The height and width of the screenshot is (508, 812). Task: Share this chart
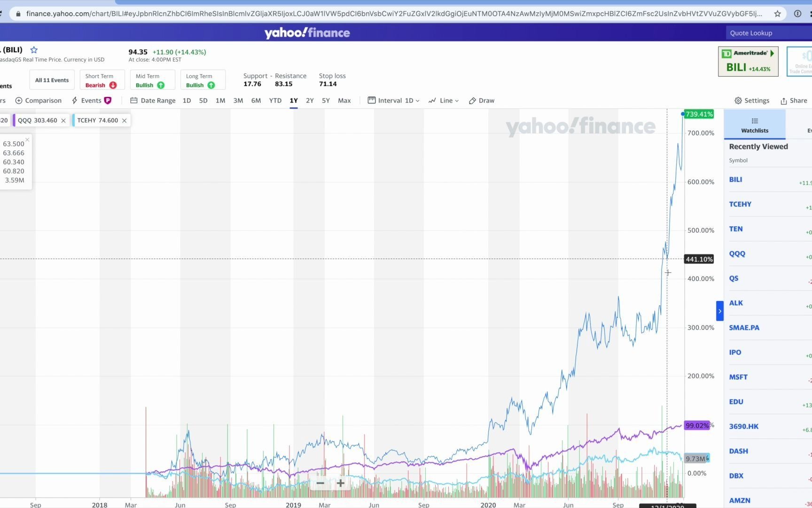click(794, 101)
